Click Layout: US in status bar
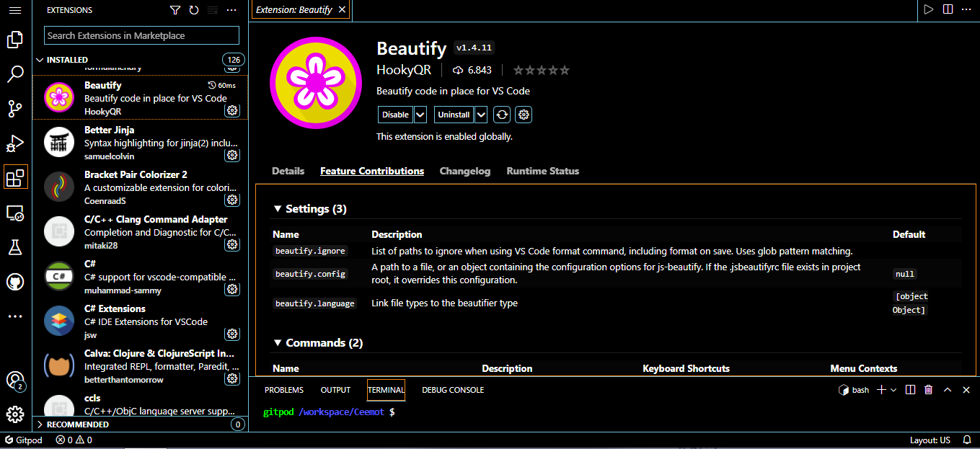The width and height of the screenshot is (980, 449). [930, 440]
